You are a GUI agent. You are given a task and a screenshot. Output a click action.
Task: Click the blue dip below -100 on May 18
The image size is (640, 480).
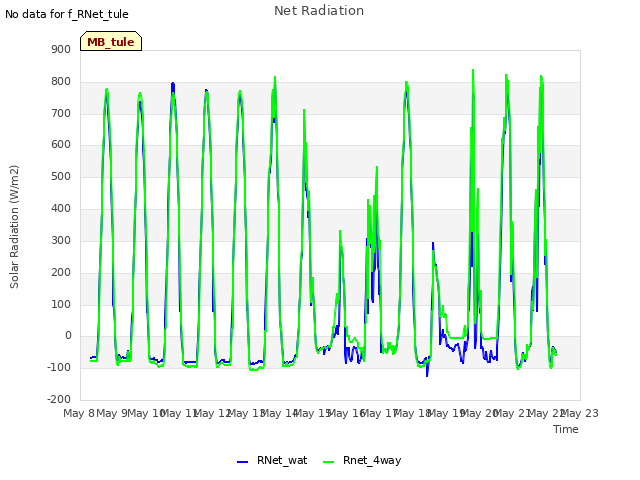427,375
